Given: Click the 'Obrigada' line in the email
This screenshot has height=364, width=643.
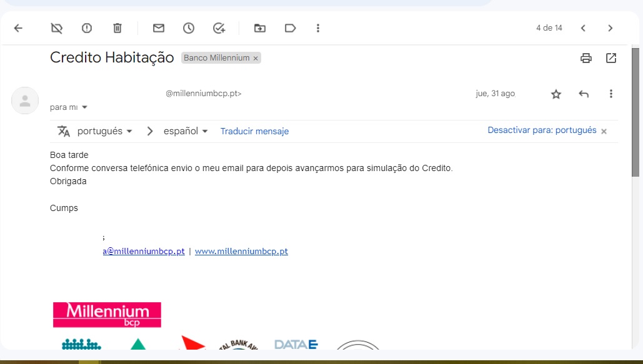Looking at the screenshot, I should (68, 181).
